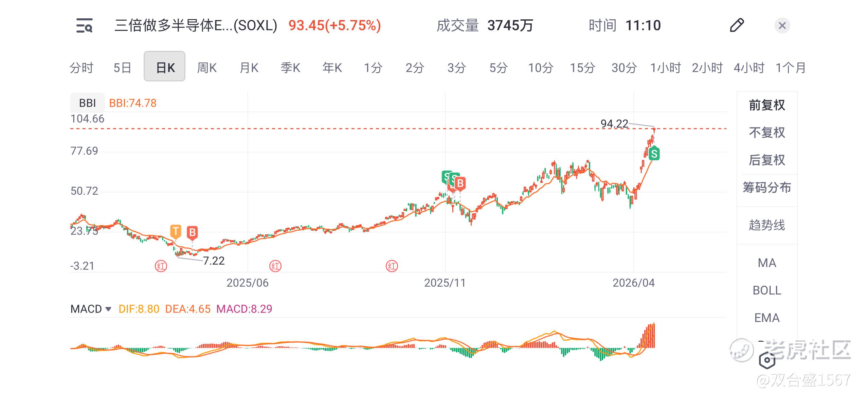Switch to the 分时 intraday tab
868x400 pixels.
[82, 68]
